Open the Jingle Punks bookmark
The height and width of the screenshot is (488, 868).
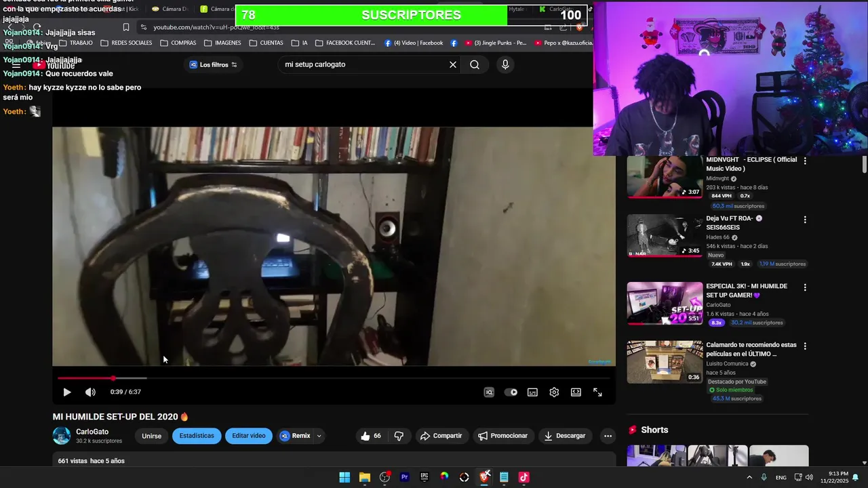496,43
